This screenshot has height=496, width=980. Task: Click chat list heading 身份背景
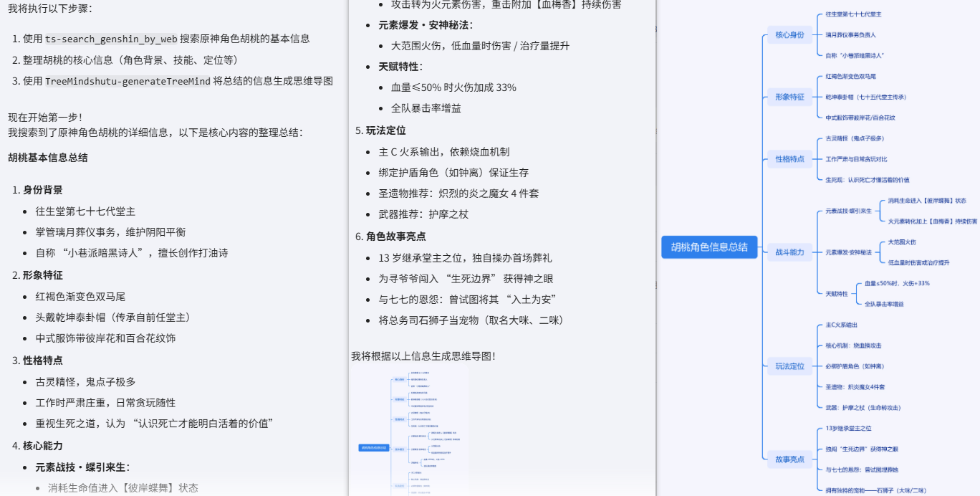coord(42,190)
